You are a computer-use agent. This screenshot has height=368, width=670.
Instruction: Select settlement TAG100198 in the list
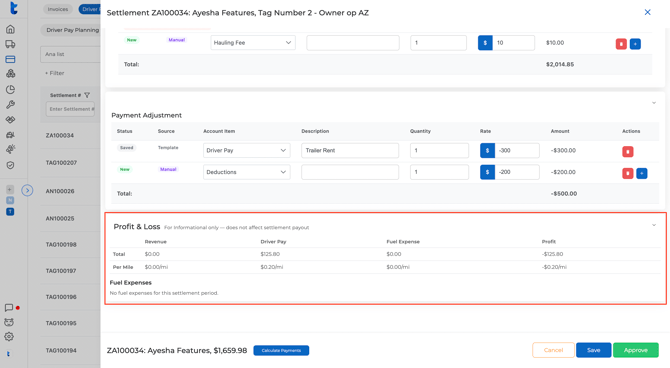(61, 244)
